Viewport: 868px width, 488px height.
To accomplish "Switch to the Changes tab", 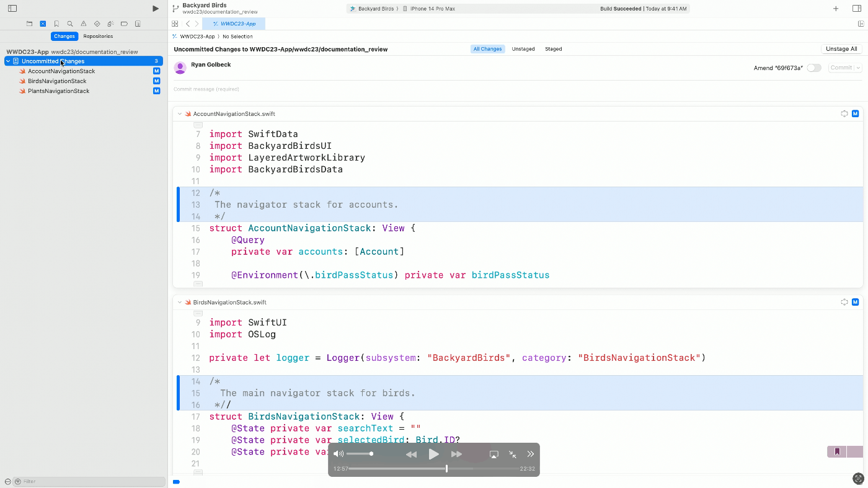I will click(x=64, y=36).
